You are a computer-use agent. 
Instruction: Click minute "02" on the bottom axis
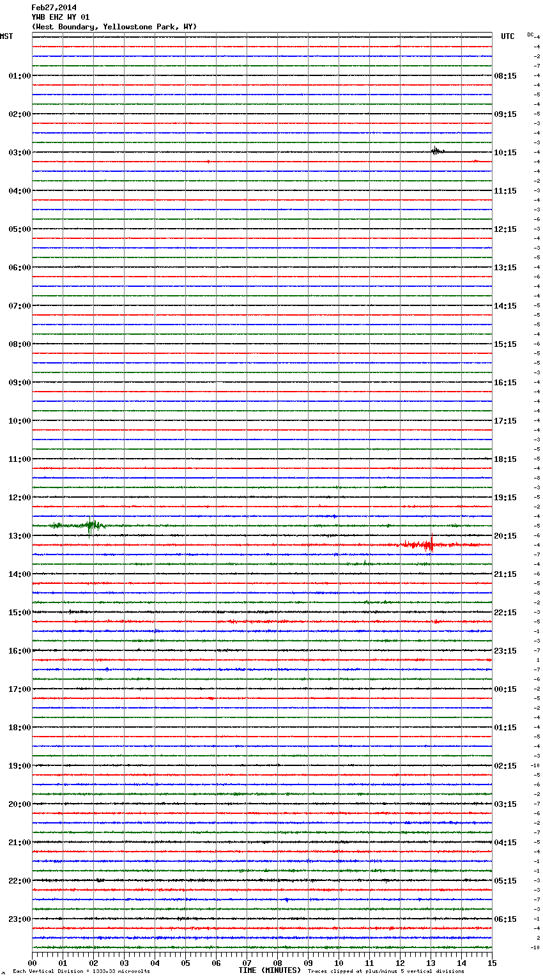click(93, 963)
